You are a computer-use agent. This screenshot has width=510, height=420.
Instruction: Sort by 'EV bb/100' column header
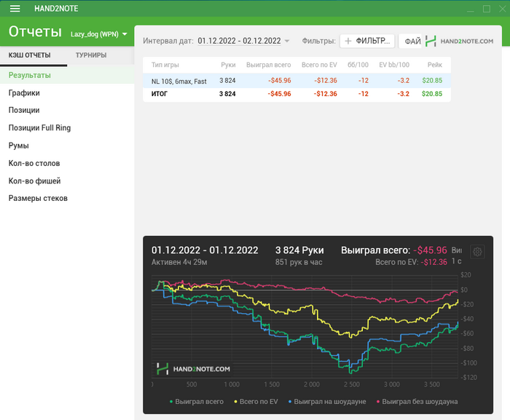point(394,65)
